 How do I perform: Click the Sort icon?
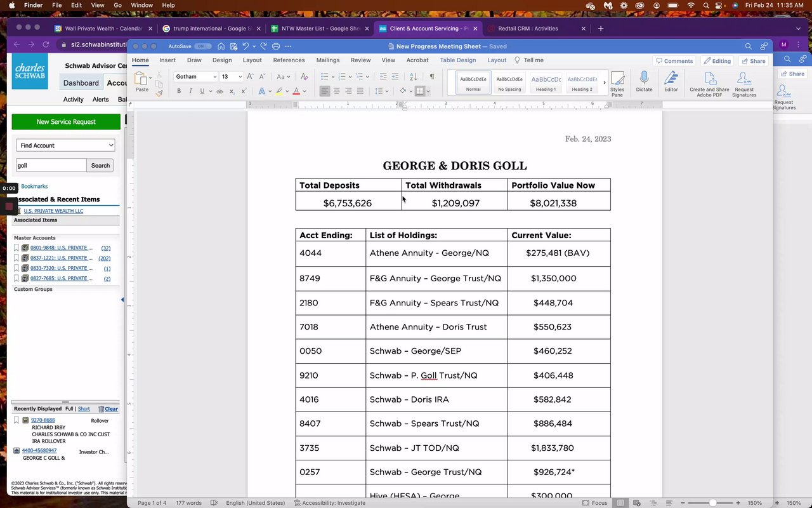click(x=414, y=77)
